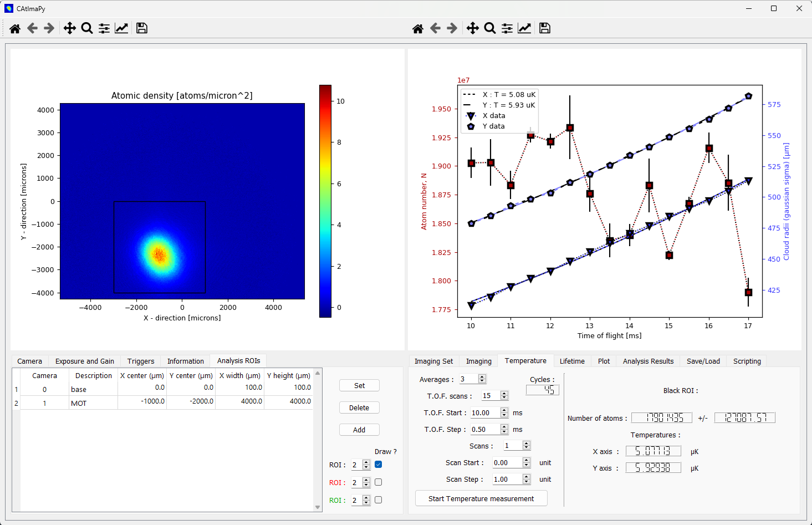Open the left plot's subplot configuration sliders icon

(104, 28)
